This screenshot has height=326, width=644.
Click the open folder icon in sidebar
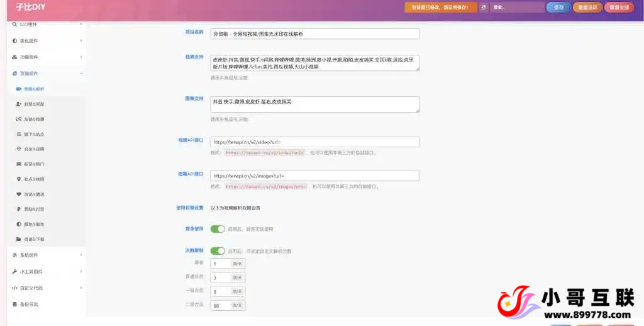pos(18,239)
